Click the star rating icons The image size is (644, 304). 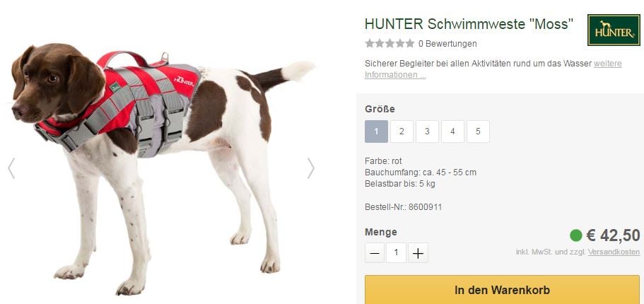point(390,43)
